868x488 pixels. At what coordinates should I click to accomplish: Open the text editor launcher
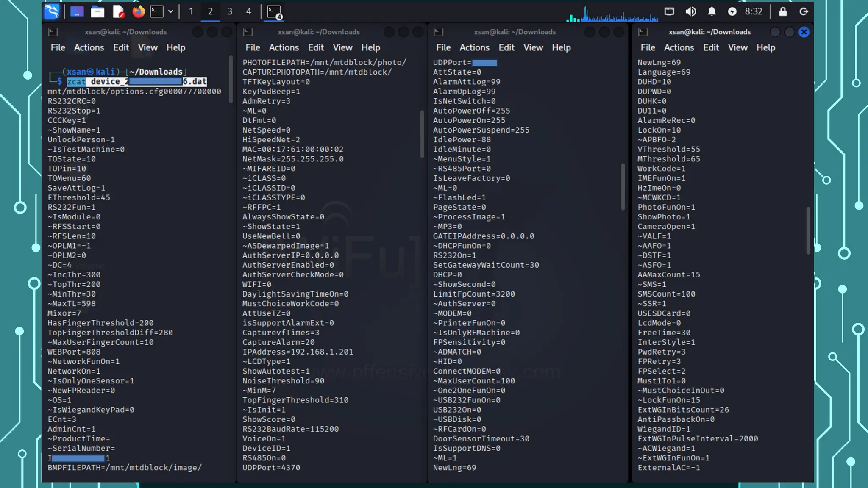click(x=118, y=11)
